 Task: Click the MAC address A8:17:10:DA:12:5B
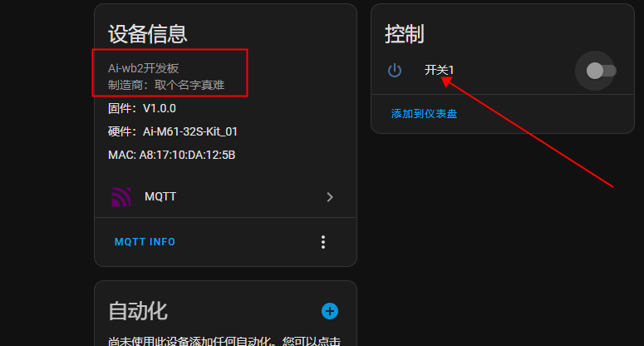coord(187,155)
